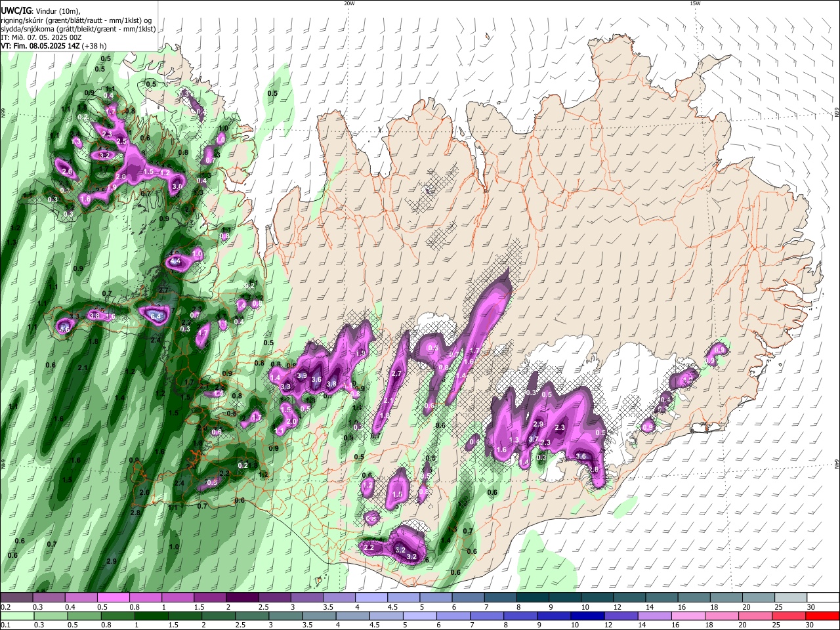The image size is (840, 630).
Task: Select the slydda/snjókoma legend description line
Action: (x=78, y=29)
